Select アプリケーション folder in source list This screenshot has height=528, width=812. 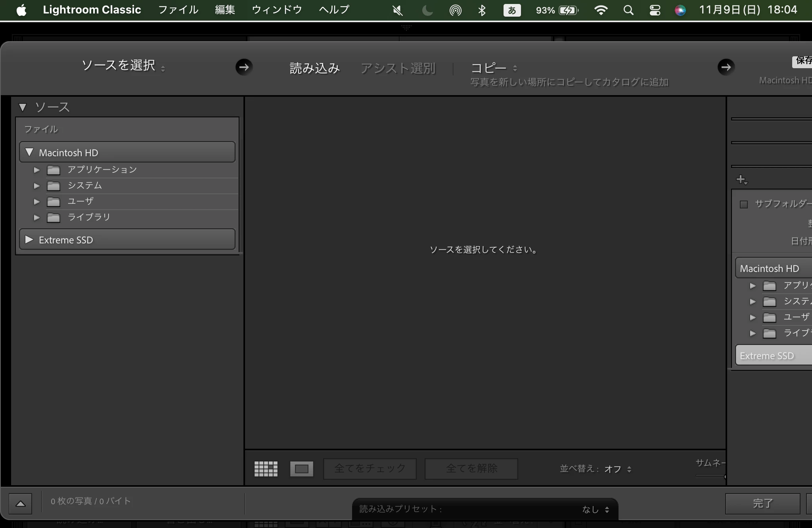pos(102,170)
